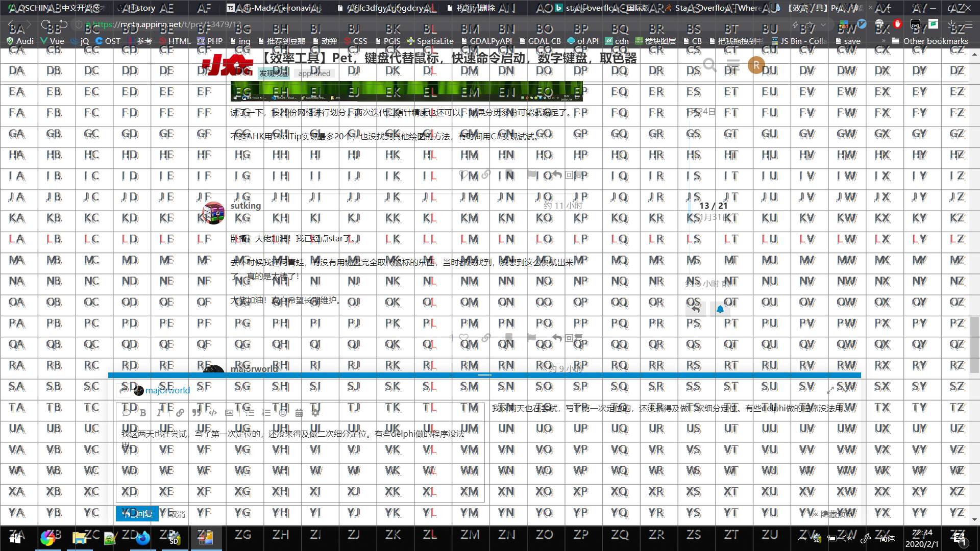Click the blockquote icon in the editor toolbar
Viewport: 980px width, 551px height.
197,413
